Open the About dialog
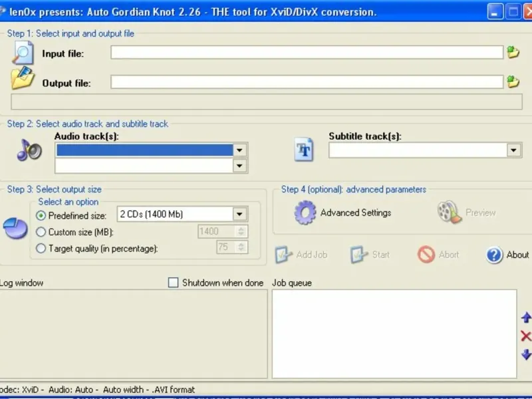Viewport: 532px width, 399px height. [x=507, y=255]
